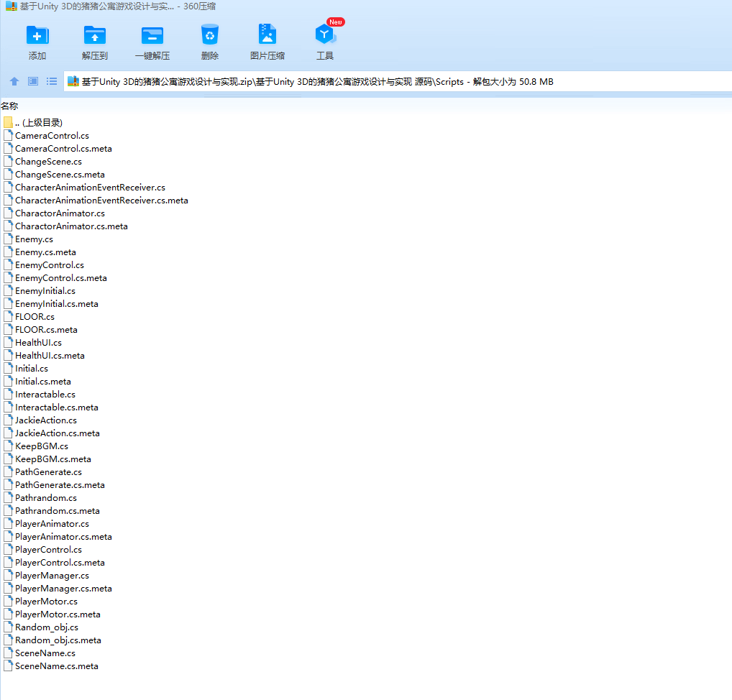732x700 pixels.
Task: Select the file name CharacterAnimationEventReceiver.cs
Action: tap(90, 187)
